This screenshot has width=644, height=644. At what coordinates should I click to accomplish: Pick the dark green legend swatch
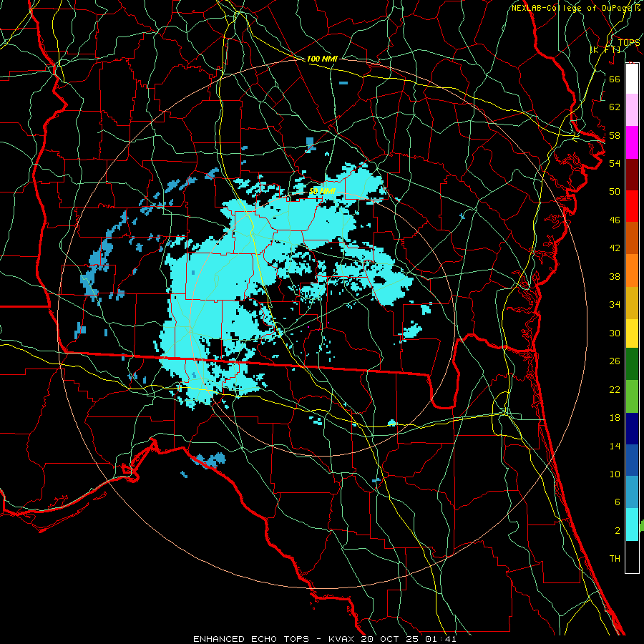632,364
